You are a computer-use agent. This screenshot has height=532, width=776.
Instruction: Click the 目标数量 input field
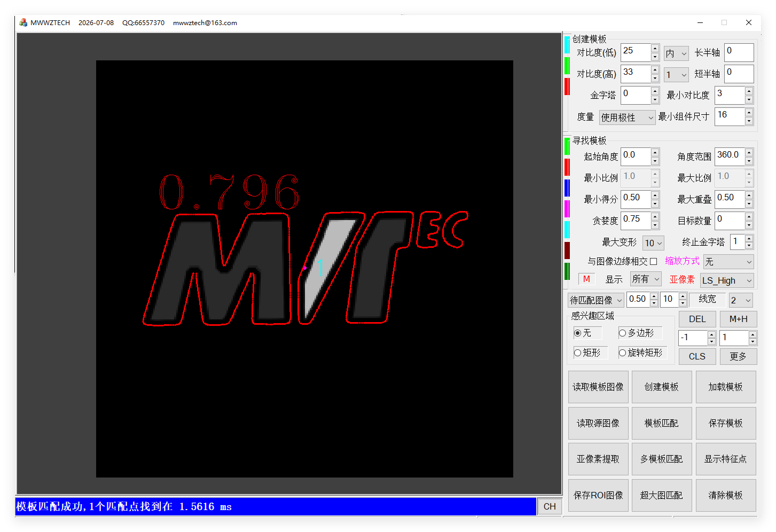click(x=730, y=221)
